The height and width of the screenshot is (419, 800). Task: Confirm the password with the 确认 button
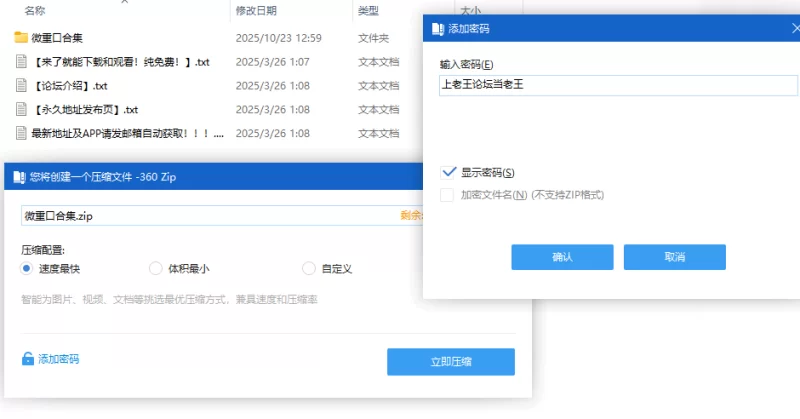click(562, 257)
